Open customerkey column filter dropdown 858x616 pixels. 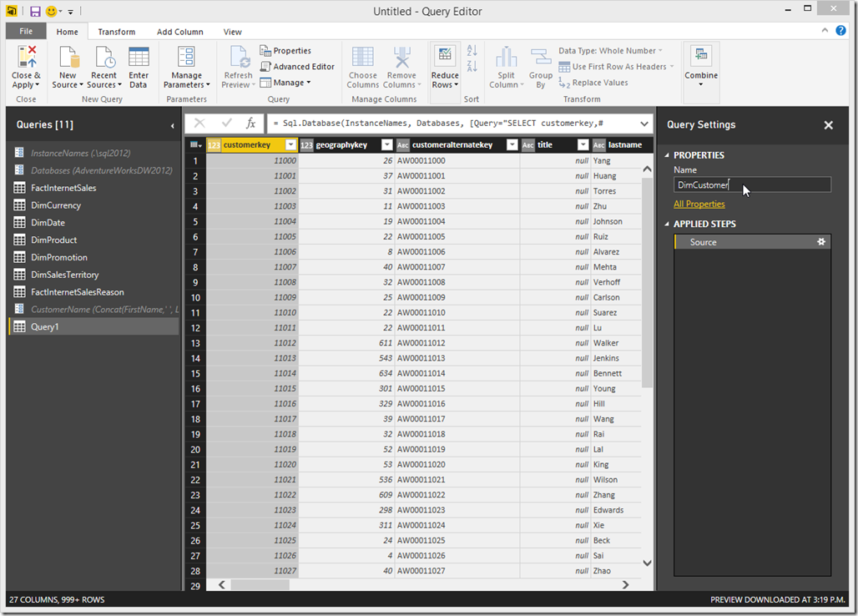[x=291, y=145]
